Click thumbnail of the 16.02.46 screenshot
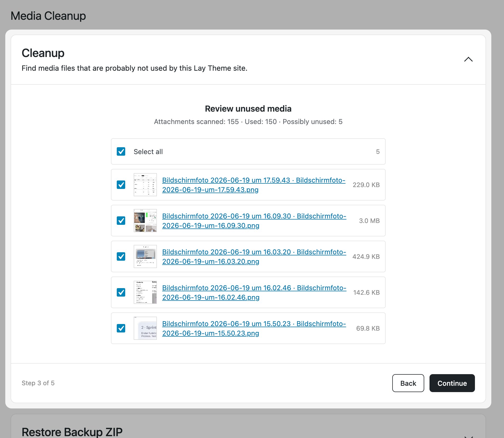Screen dimensions: 504x438 coord(145,292)
